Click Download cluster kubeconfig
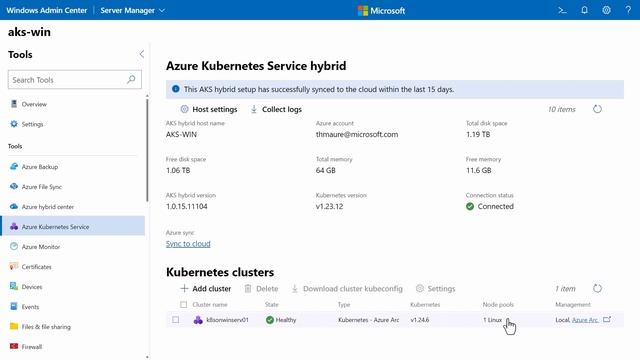The image size is (640, 360). point(347,289)
